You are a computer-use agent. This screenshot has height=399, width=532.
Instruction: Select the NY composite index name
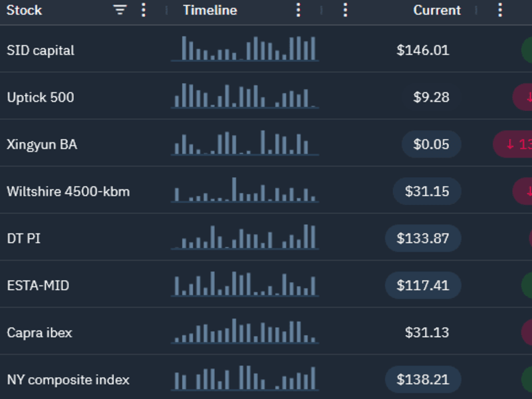point(68,380)
